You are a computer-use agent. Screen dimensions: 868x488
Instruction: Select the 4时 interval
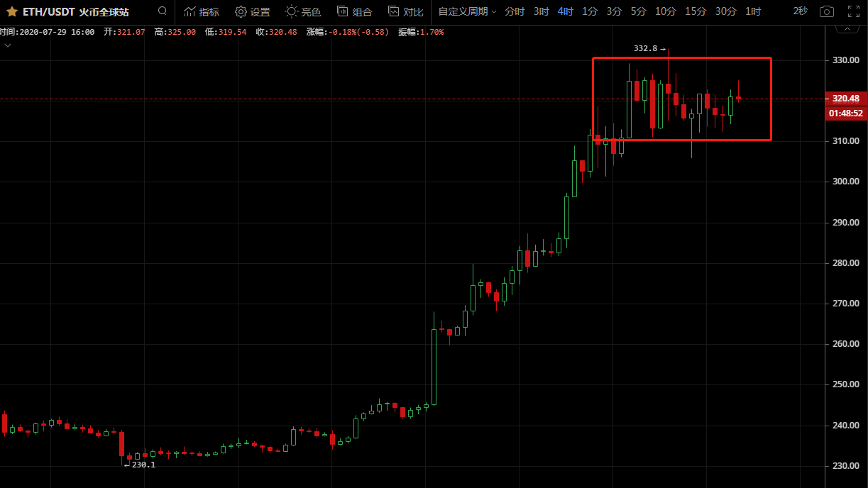(565, 12)
